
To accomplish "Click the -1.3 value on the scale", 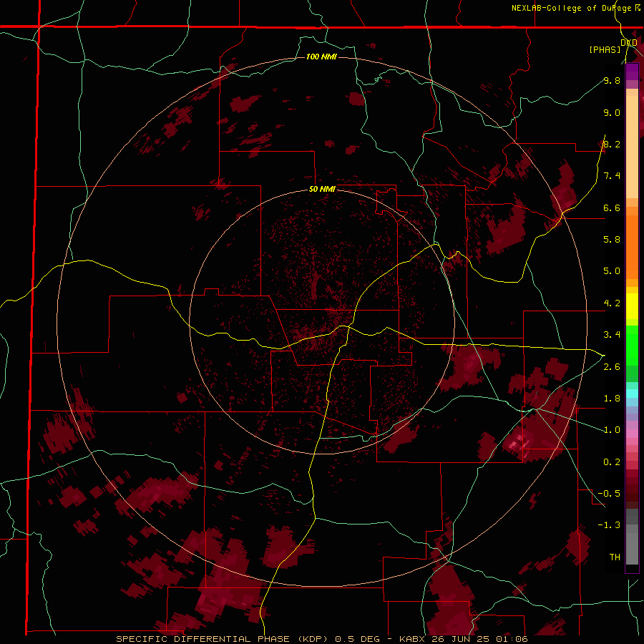I will (x=609, y=525).
